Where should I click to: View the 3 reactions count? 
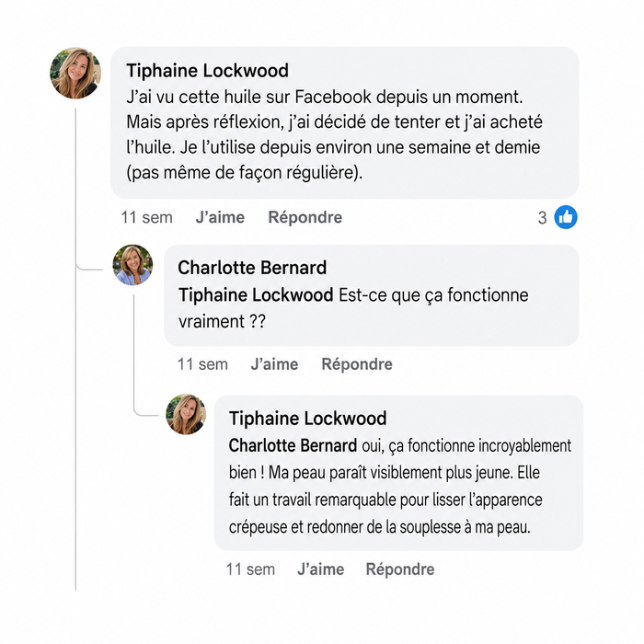point(542,218)
